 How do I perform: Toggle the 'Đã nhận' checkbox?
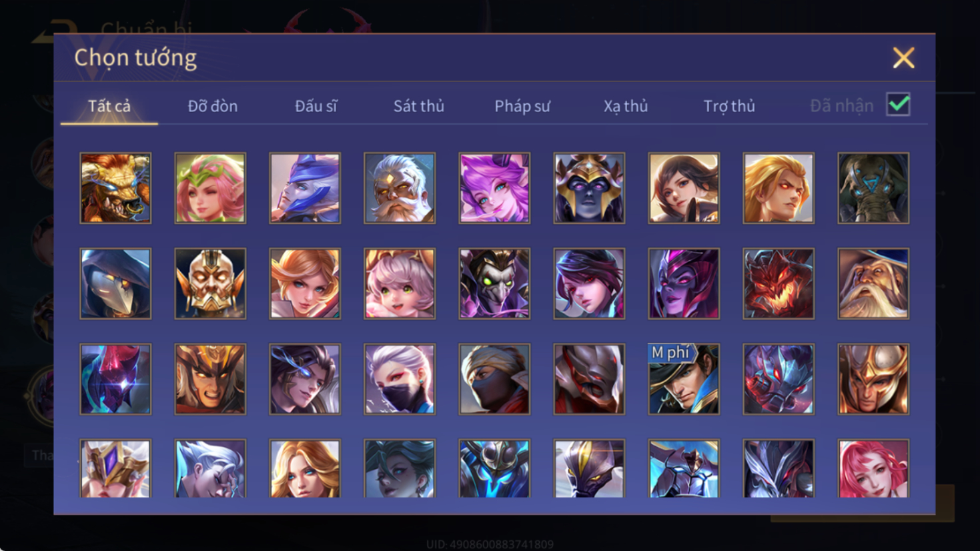[898, 105]
